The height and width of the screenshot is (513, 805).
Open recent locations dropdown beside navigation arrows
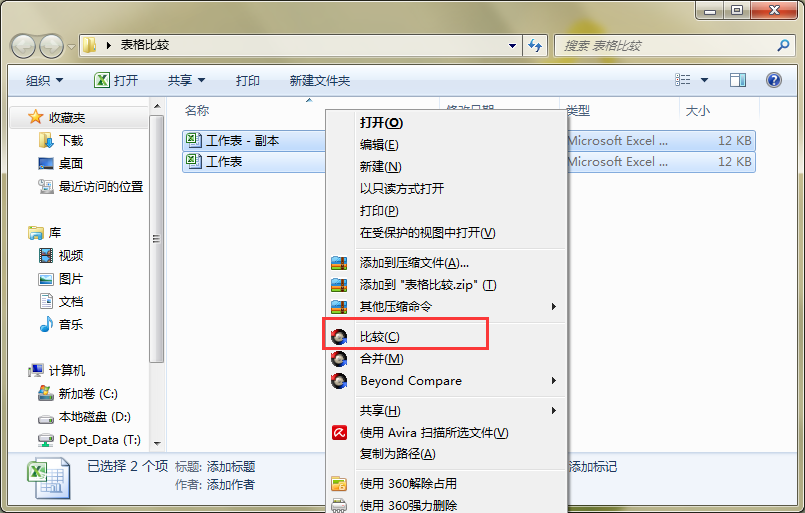tap(71, 46)
